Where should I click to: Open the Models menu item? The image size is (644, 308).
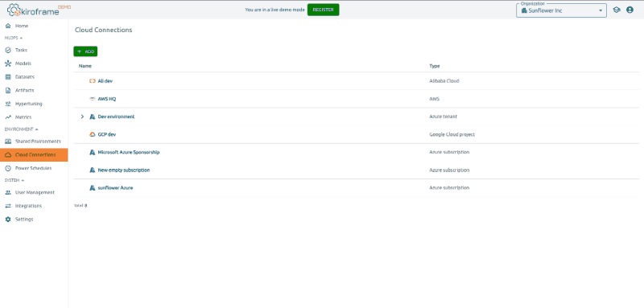coord(34,64)
